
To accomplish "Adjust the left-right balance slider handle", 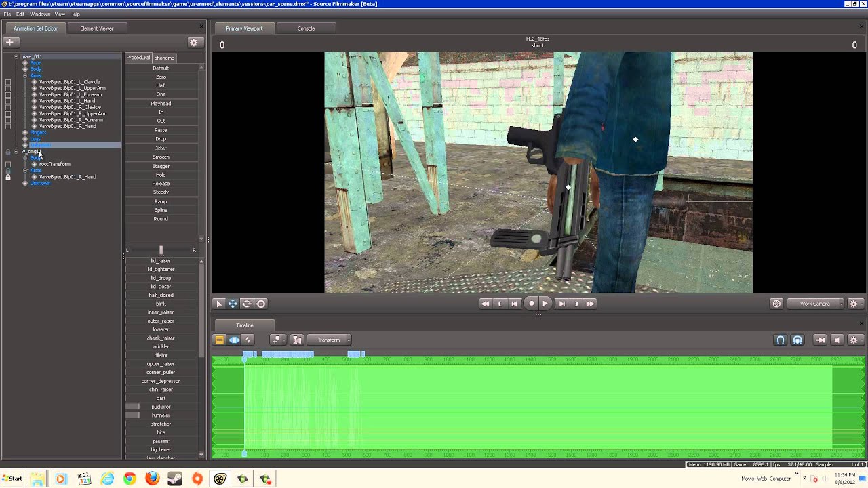I will tap(161, 250).
